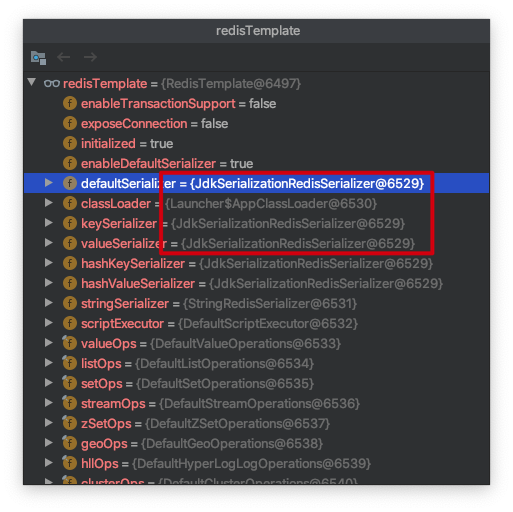Click field icon next to valueOps
This screenshot has height=512, width=513.
pyautogui.click(x=70, y=343)
